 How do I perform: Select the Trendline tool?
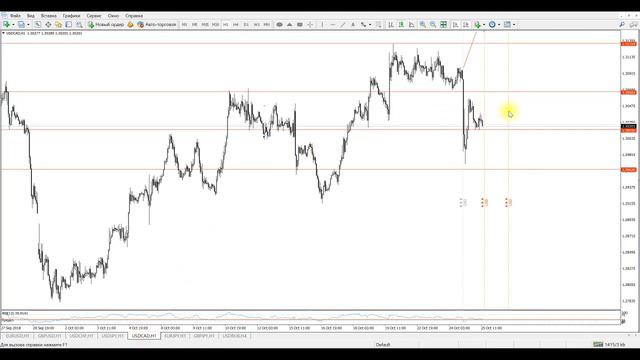tap(343, 24)
